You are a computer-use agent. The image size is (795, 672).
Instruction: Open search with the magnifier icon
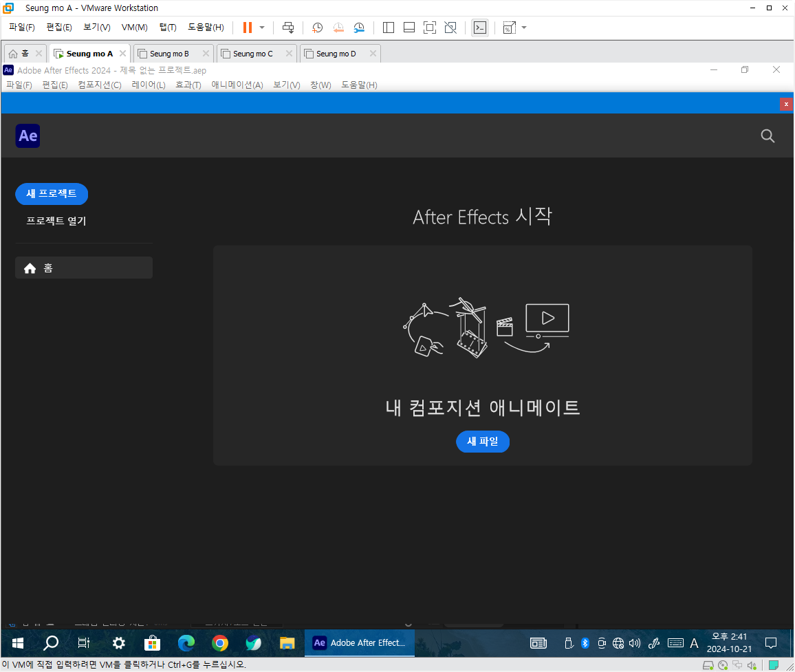[767, 136]
